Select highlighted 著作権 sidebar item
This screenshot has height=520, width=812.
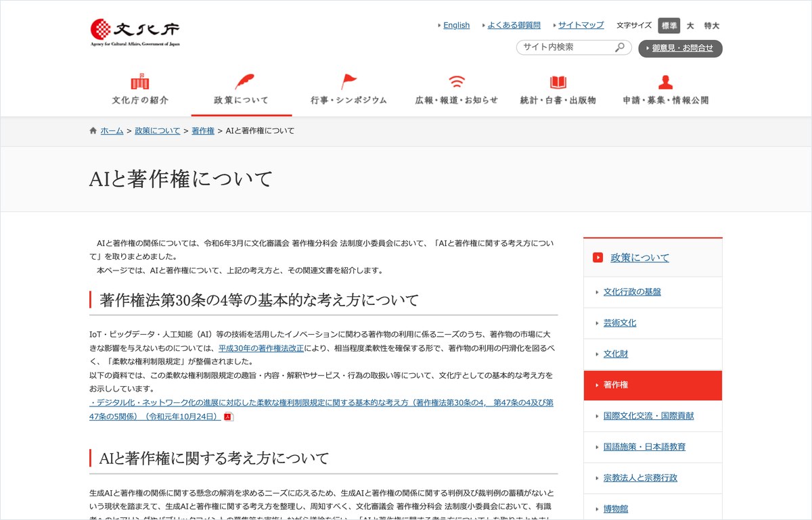[653, 385]
